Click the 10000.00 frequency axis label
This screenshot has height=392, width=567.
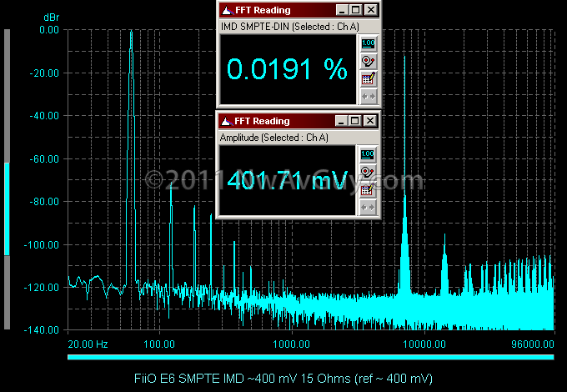coord(424,344)
